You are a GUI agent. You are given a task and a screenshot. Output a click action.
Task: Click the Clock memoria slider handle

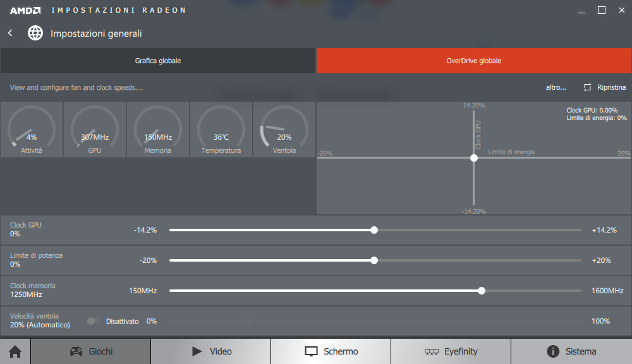pyautogui.click(x=481, y=291)
